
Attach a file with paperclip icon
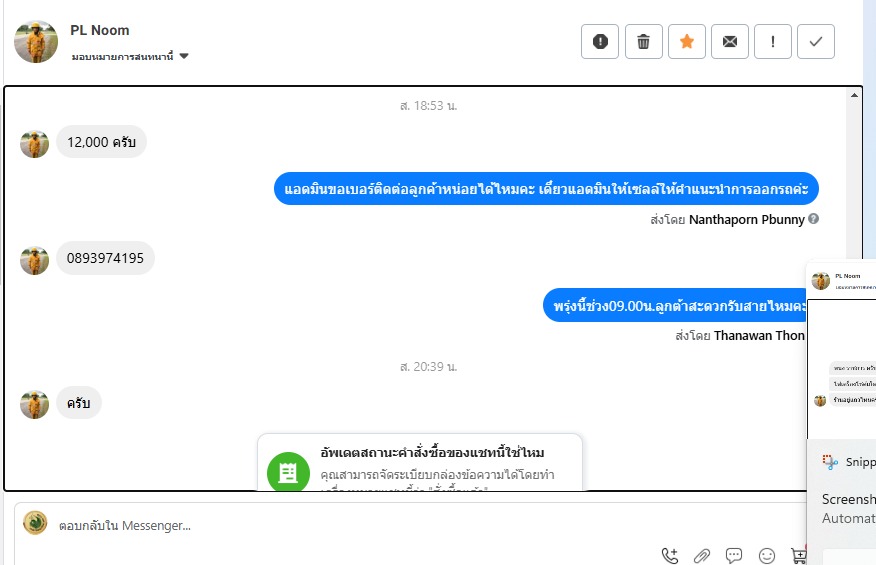[x=702, y=555]
